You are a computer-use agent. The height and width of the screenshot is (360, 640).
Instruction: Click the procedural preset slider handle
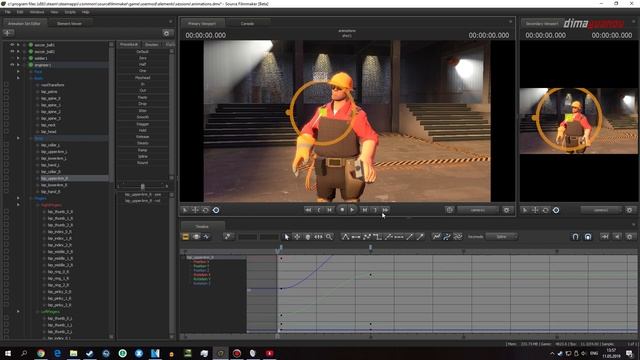(142, 187)
